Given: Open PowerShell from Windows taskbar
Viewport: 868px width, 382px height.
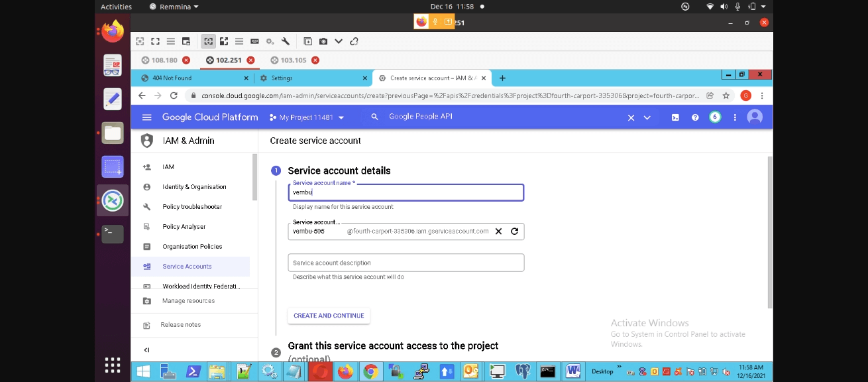Looking at the screenshot, I should pyautogui.click(x=193, y=371).
